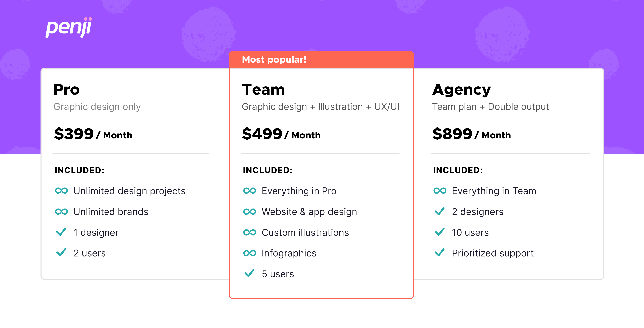The width and height of the screenshot is (644, 328).
Task: Click the $399 / Month price
Action: pyautogui.click(x=93, y=134)
